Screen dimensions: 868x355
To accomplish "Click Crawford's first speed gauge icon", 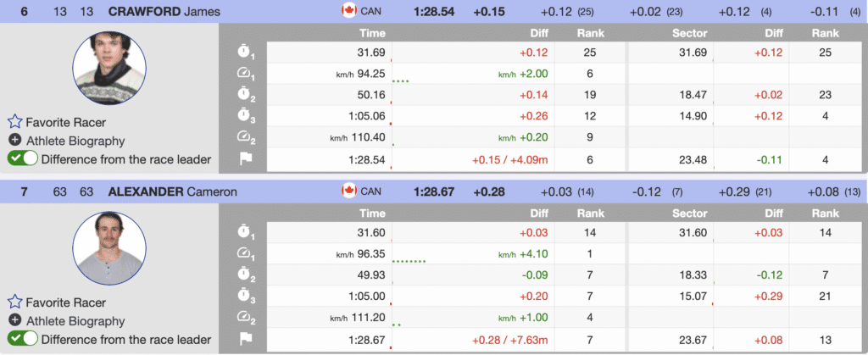I will (x=245, y=74).
